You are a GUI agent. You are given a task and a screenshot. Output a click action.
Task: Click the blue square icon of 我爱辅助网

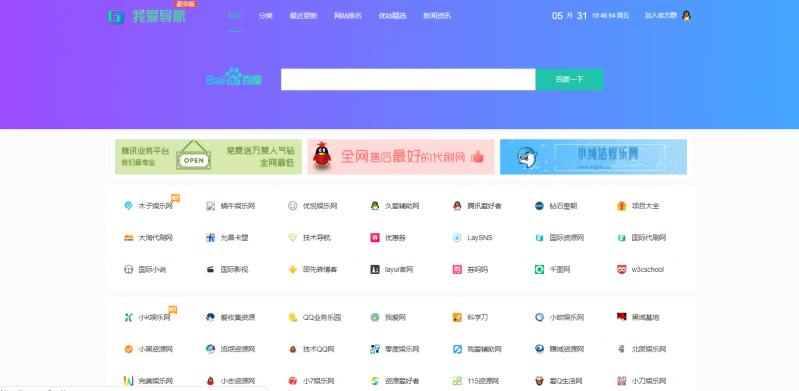click(x=457, y=349)
